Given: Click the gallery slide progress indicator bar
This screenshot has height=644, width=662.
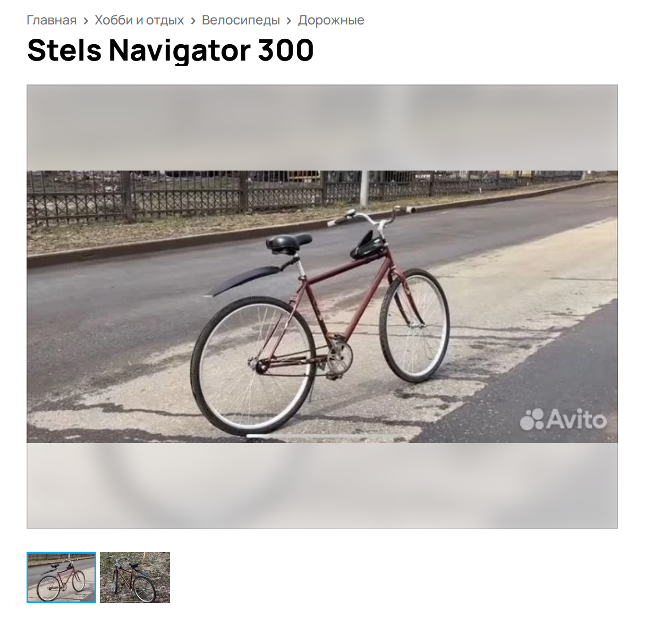Looking at the screenshot, I should point(322,436).
